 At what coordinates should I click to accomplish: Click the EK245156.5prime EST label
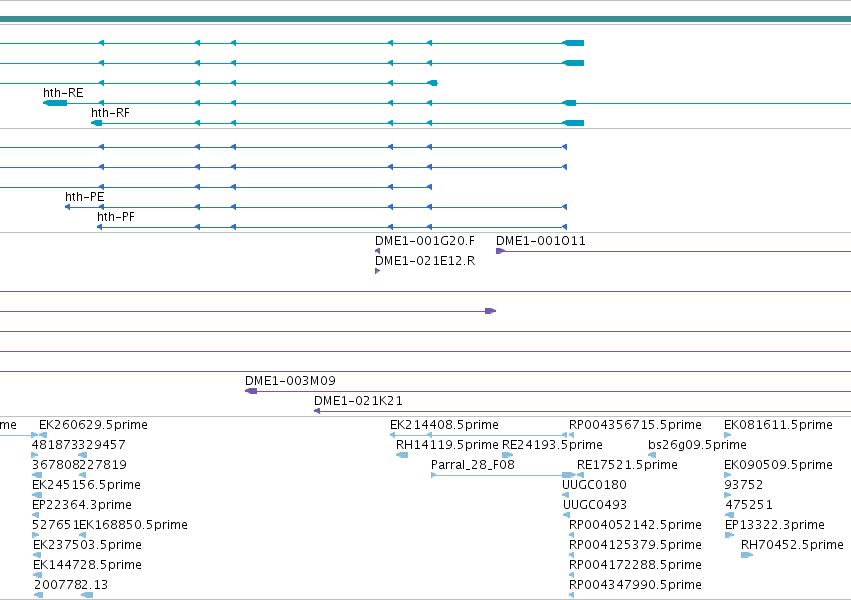86,485
